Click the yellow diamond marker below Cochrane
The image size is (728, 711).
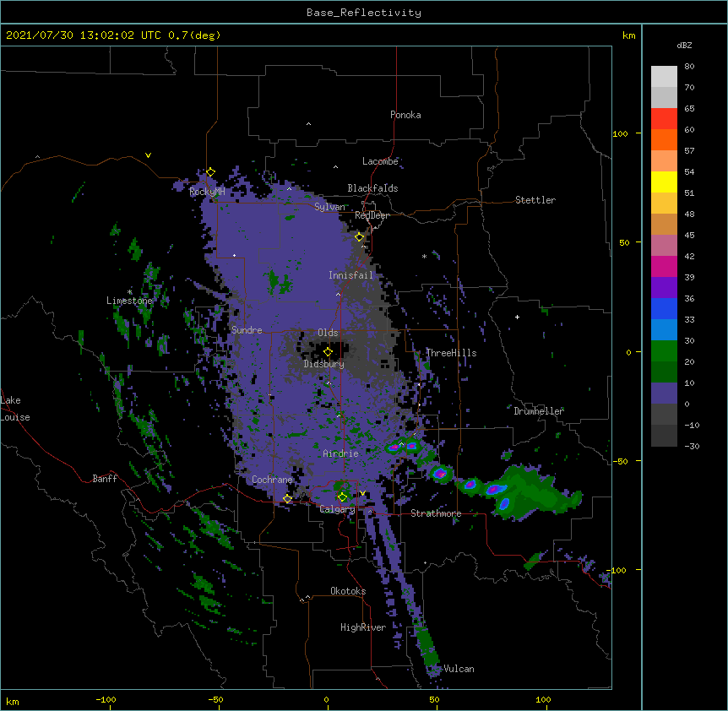click(x=287, y=499)
